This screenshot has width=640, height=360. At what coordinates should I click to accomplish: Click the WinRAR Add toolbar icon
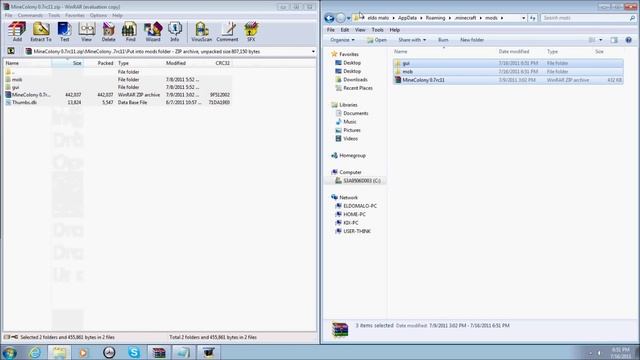coord(17,32)
